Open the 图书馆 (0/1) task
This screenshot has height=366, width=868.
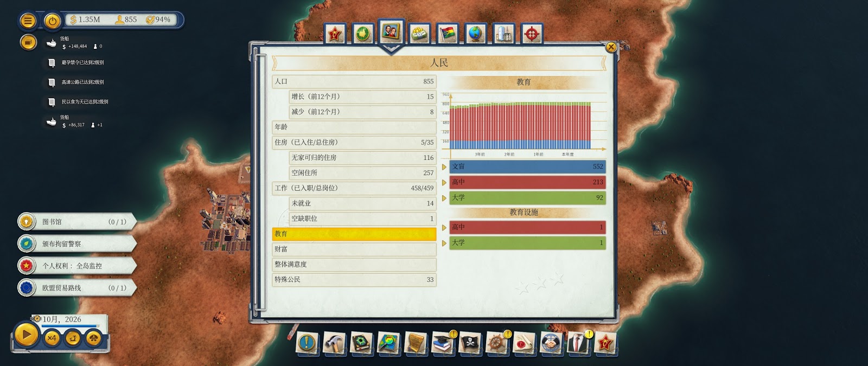(76, 222)
